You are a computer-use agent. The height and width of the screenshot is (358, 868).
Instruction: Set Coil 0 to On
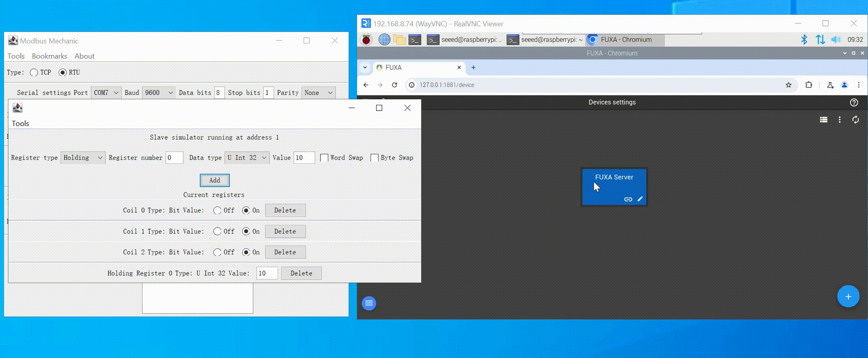[246, 210]
